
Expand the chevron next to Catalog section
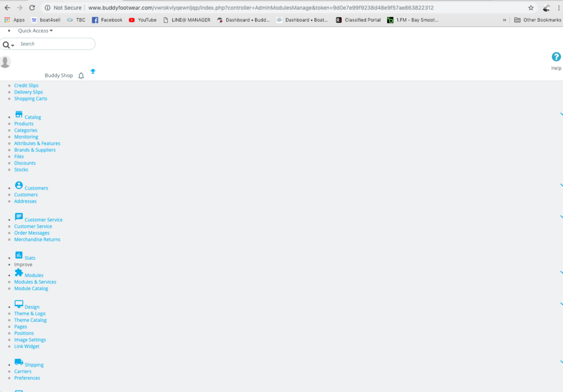coord(561,113)
